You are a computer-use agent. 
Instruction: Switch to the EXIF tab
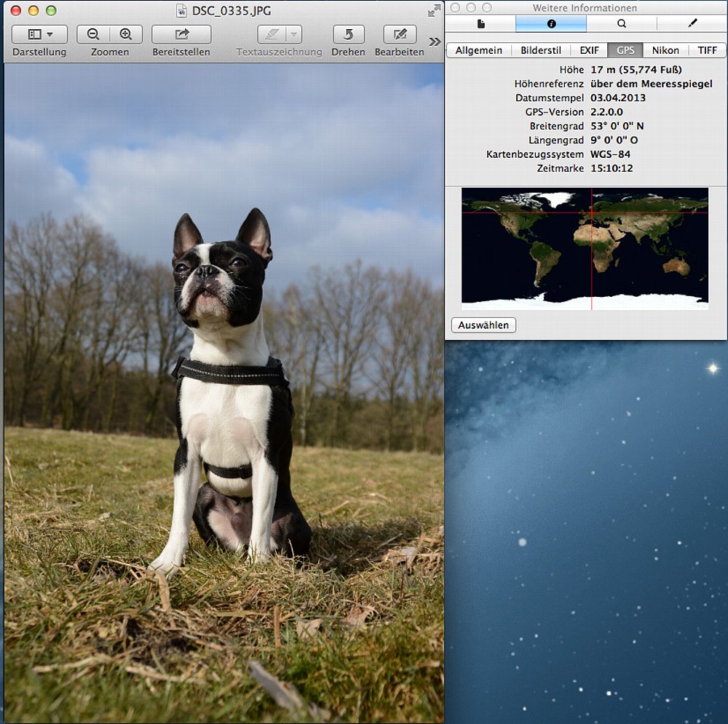[589, 50]
